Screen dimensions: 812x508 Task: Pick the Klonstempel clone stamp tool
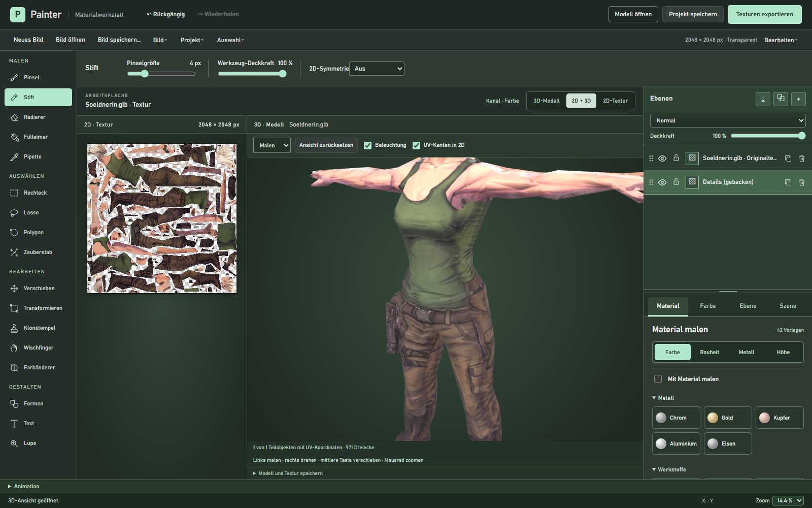click(x=38, y=328)
